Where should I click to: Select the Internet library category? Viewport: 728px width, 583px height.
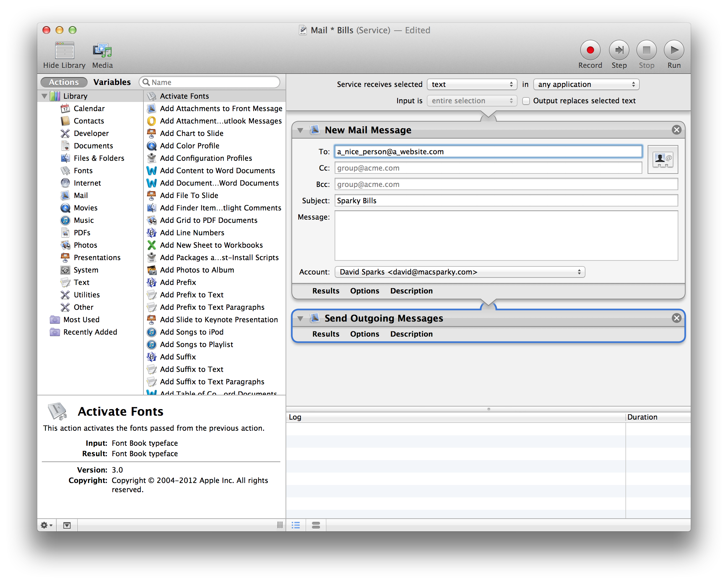[x=87, y=183]
